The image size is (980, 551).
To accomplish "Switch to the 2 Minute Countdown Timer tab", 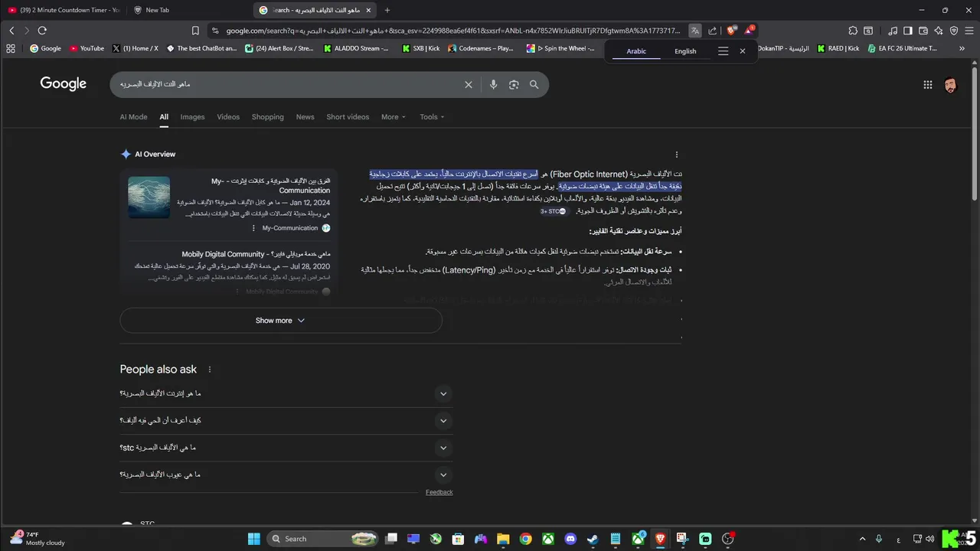I will coord(64,10).
